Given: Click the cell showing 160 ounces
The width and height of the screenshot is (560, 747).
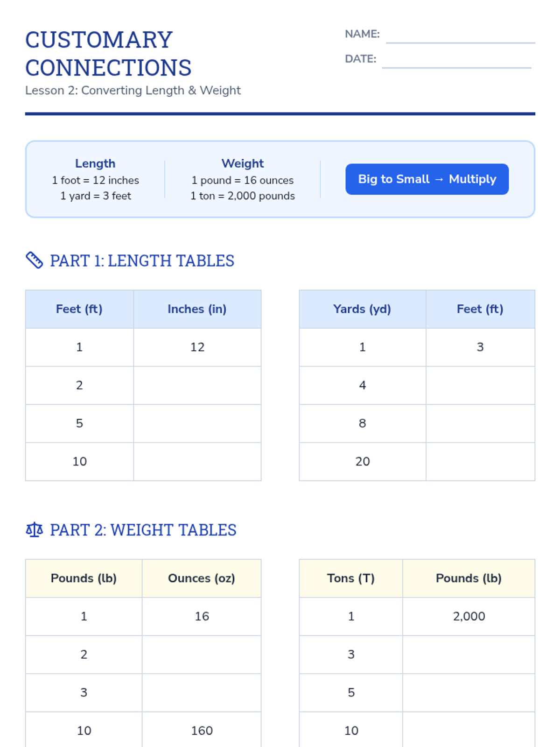Looking at the screenshot, I should (x=202, y=731).
